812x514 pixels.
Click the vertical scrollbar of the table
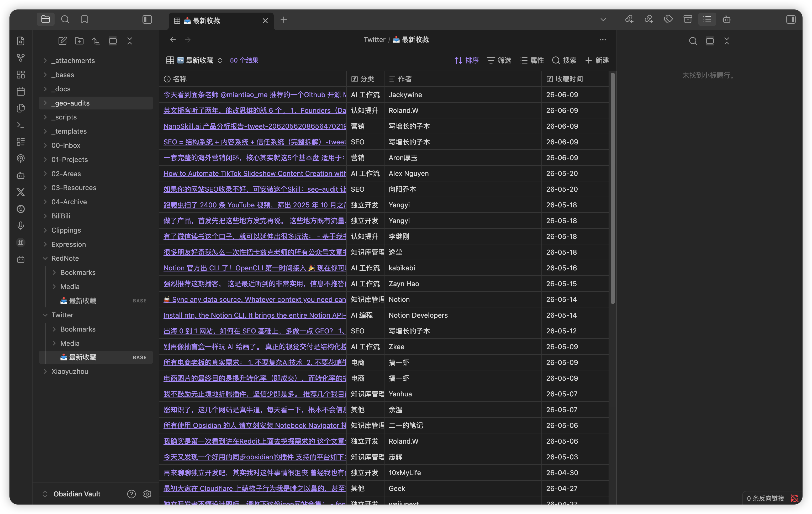click(613, 189)
